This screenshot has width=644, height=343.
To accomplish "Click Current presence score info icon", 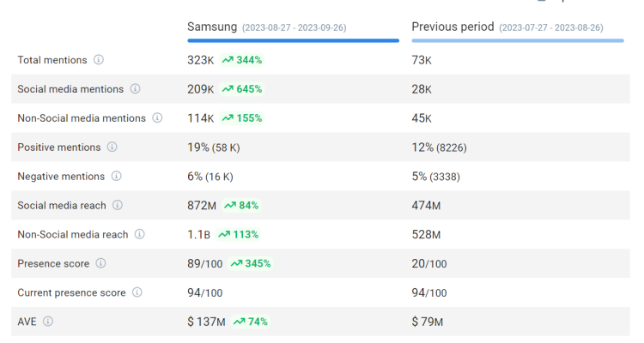I will pos(137,292).
